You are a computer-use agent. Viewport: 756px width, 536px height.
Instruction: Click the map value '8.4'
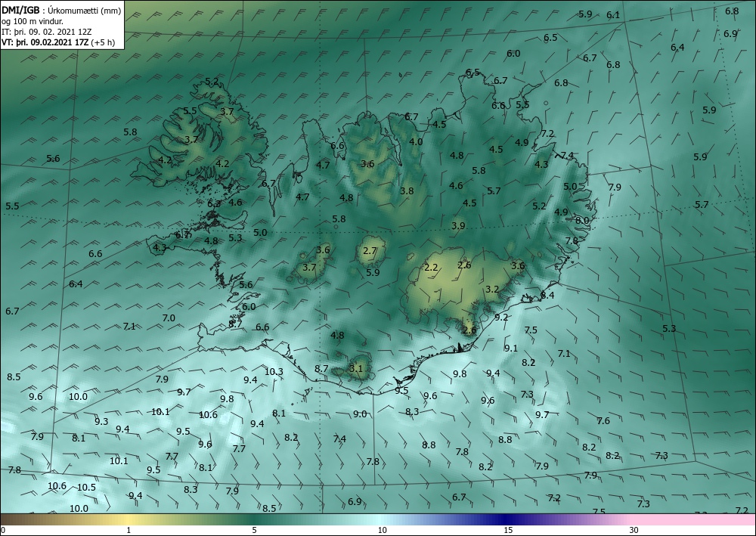[x=547, y=296]
